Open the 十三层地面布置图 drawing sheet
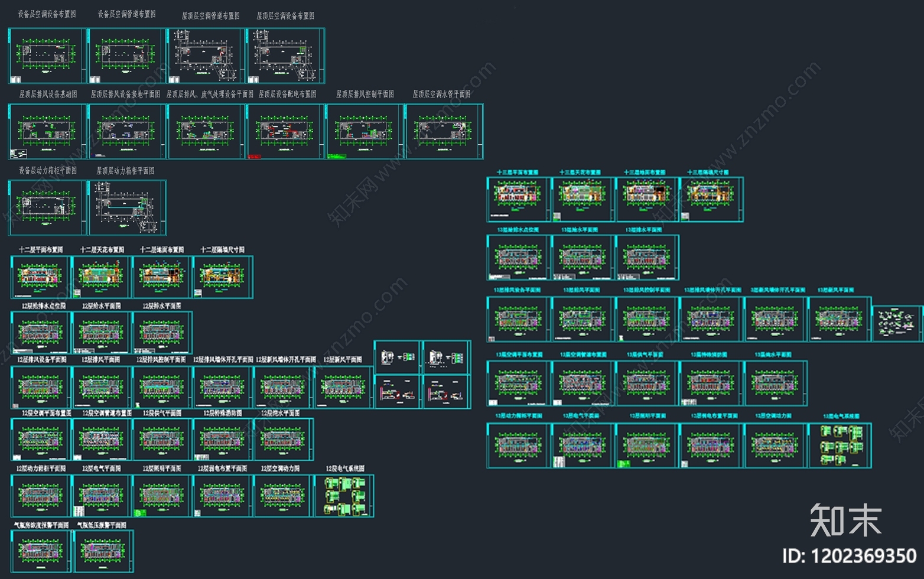Screen dimensions: 924x579 click(x=646, y=200)
